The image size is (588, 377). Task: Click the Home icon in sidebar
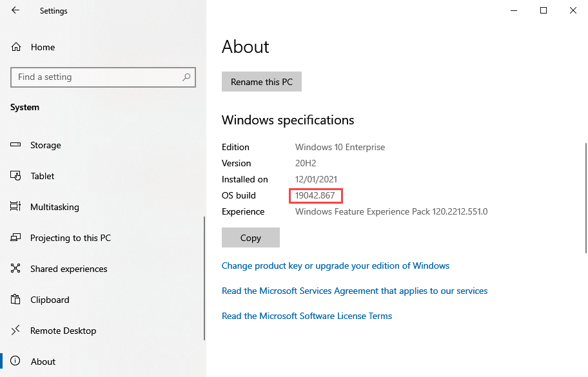point(16,47)
